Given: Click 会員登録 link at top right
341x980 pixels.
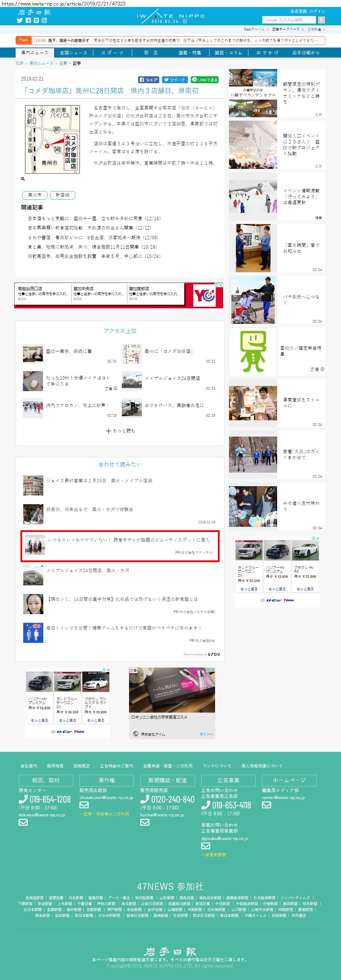Looking at the screenshot, I should tap(298, 11).
